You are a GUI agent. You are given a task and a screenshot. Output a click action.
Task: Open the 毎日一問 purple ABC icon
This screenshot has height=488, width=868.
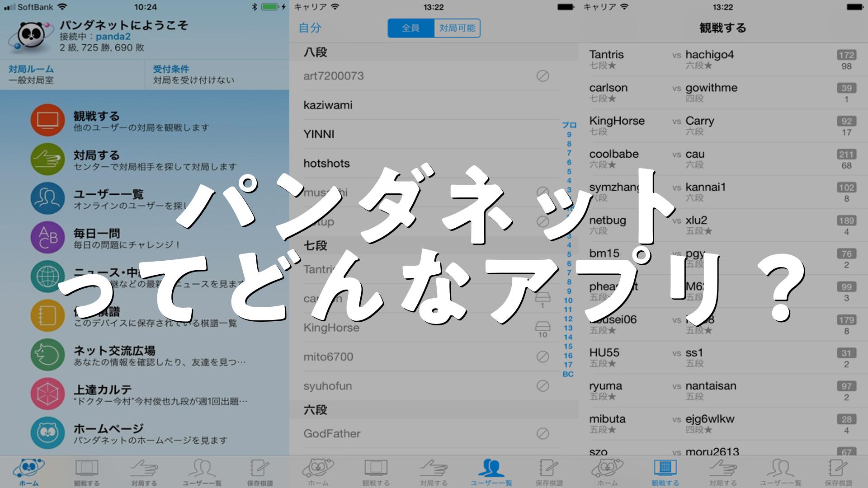[47, 237]
